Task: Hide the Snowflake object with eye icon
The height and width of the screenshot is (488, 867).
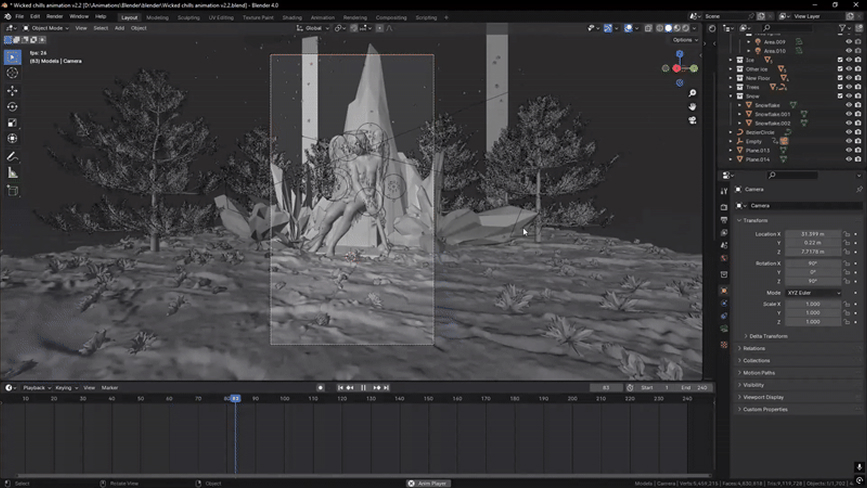Action: tap(849, 105)
